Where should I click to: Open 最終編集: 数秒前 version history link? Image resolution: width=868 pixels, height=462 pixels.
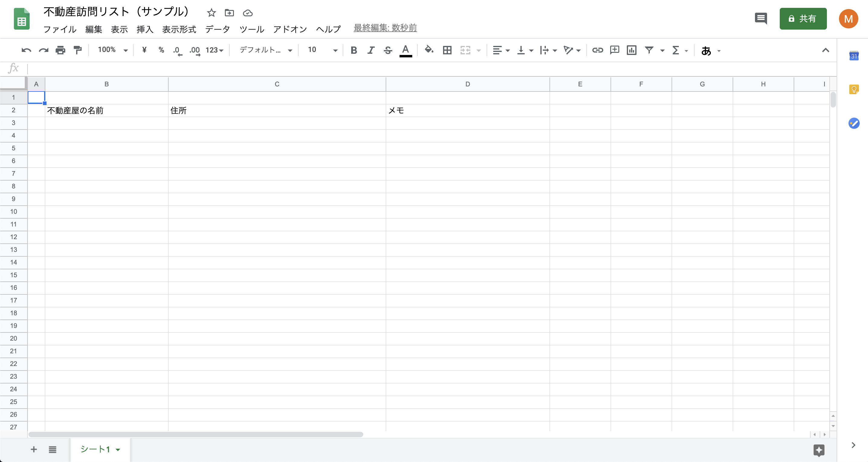pyautogui.click(x=385, y=28)
